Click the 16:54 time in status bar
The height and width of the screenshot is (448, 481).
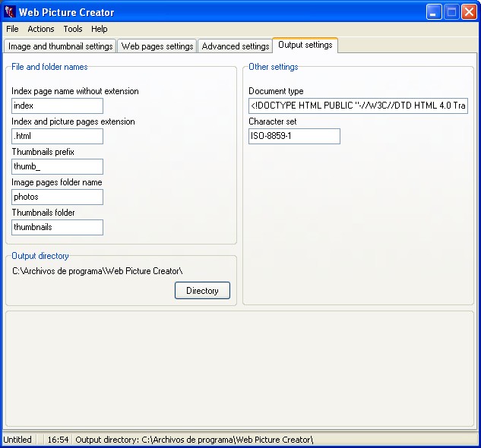(58, 440)
